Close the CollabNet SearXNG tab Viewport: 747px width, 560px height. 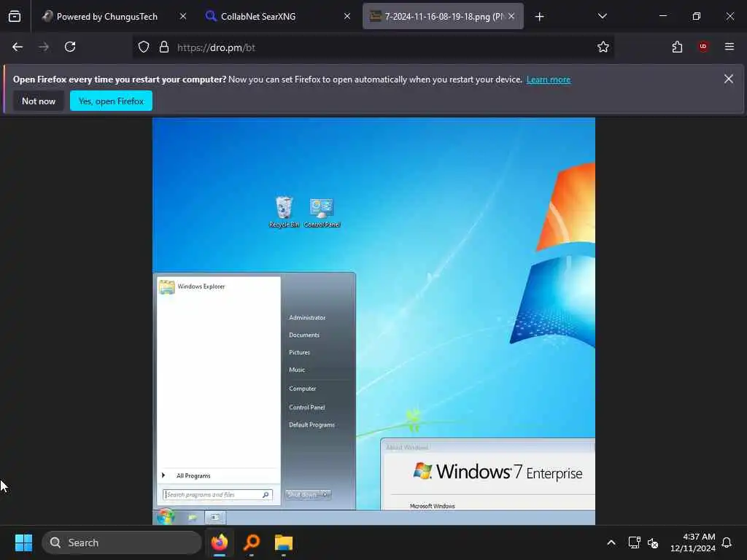347,17
